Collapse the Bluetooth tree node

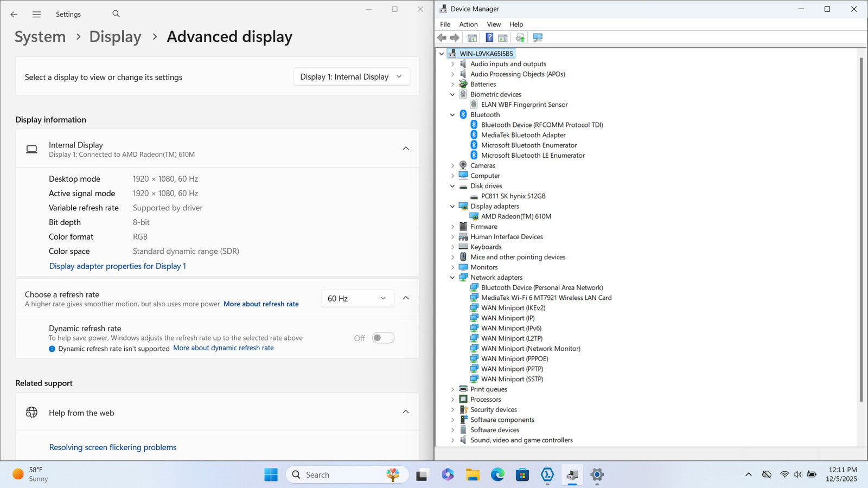point(452,115)
